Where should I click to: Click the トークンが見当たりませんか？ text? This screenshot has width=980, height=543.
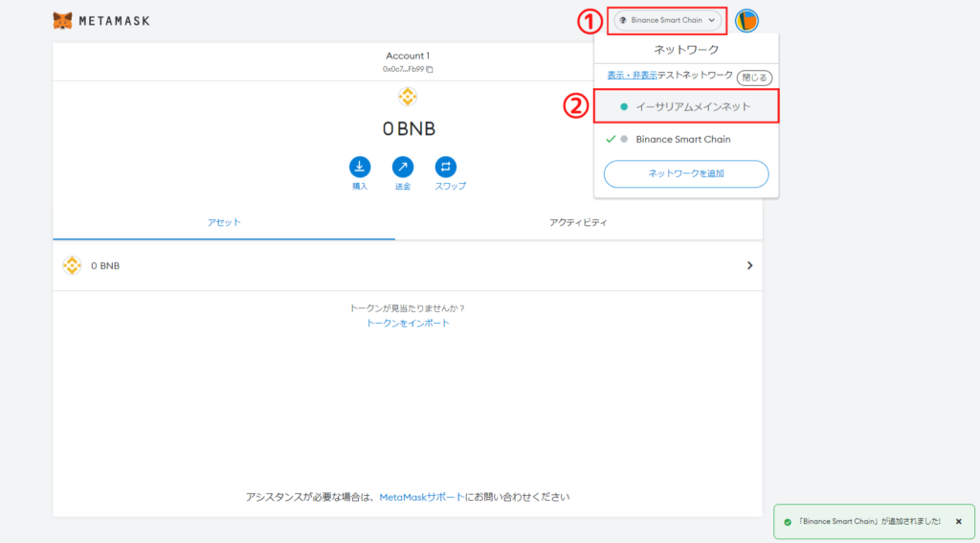pos(408,308)
